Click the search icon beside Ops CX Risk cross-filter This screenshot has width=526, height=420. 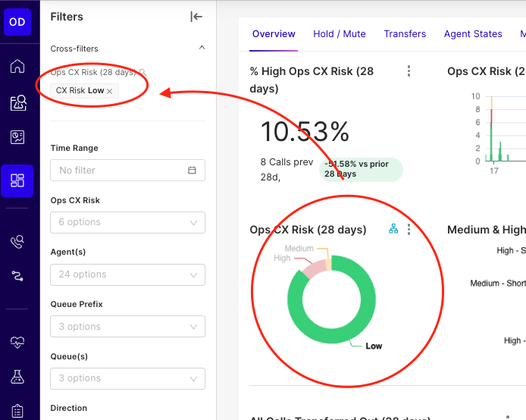pyautogui.click(x=142, y=72)
